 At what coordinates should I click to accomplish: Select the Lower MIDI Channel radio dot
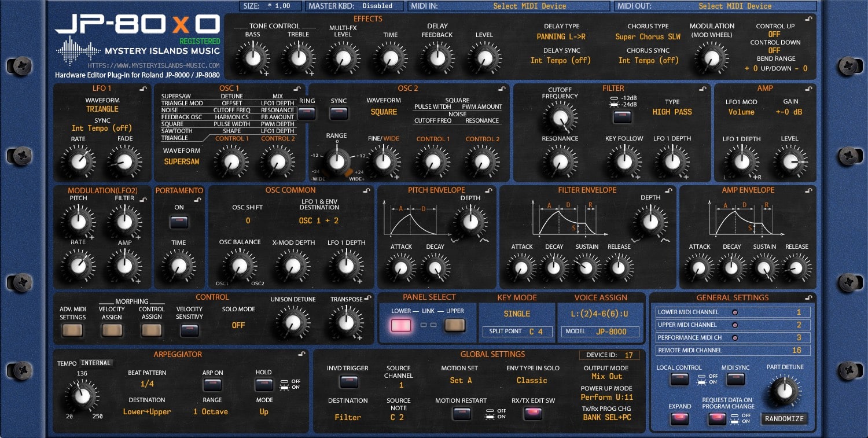click(x=735, y=312)
